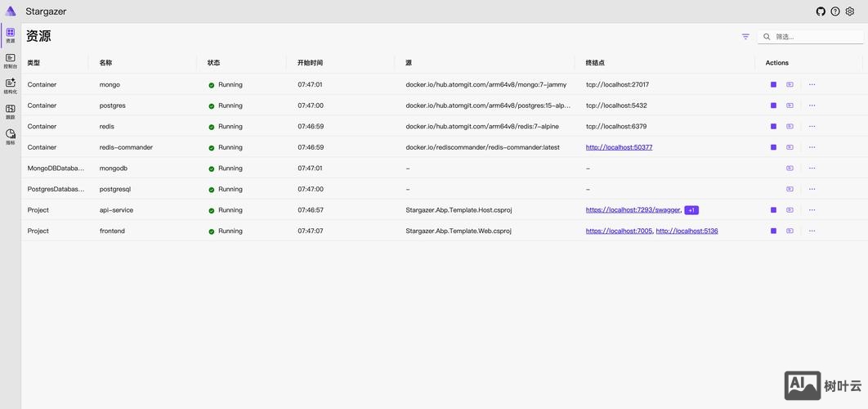Image resolution: width=868 pixels, height=409 pixels.
Task: Focus the 筛选 search field
Action: 813,37
